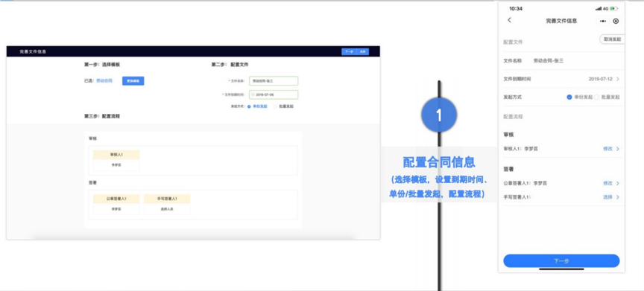
Task: Tap the circular close-target icon in mobile header
Action: (x=615, y=21)
